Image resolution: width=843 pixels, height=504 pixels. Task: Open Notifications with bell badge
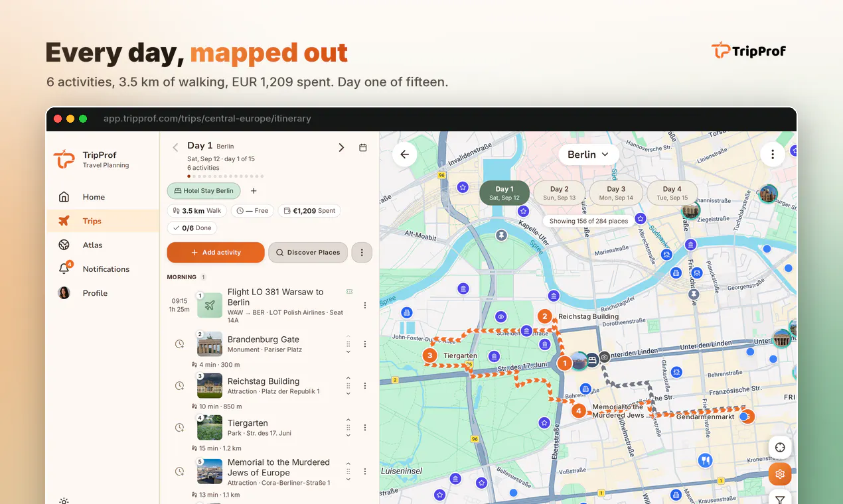click(103, 269)
